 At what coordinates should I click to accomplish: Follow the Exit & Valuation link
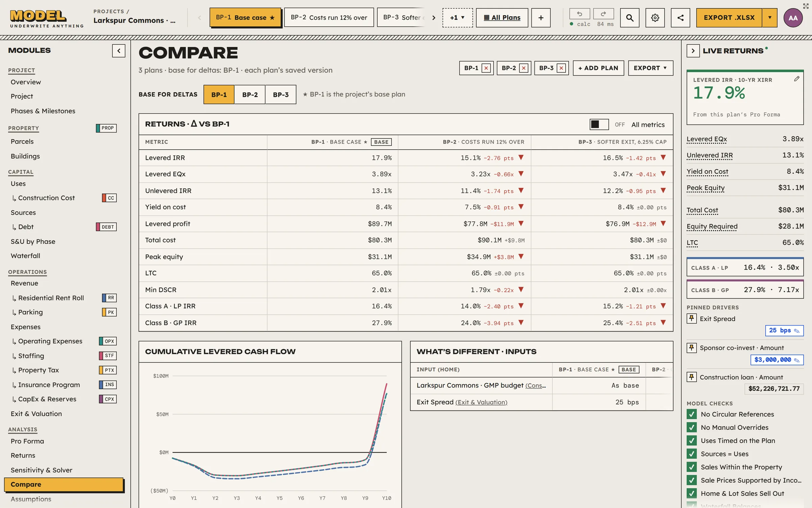[481, 402]
